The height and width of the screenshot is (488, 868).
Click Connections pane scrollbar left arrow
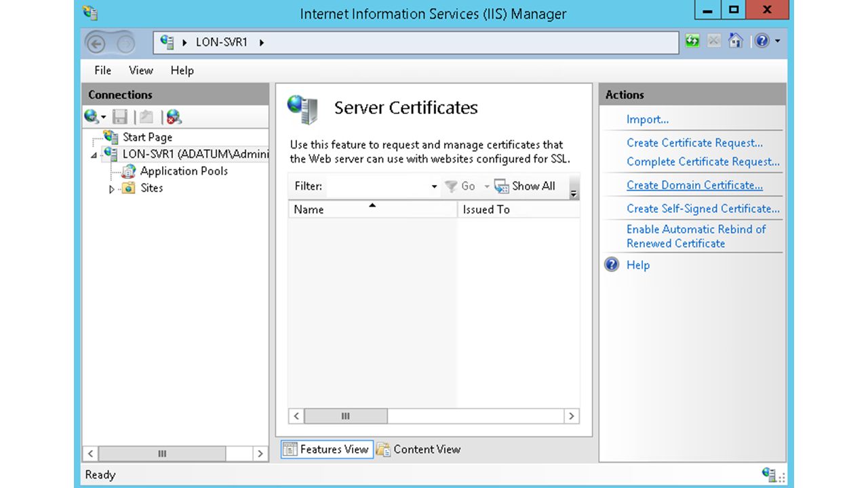(91, 453)
